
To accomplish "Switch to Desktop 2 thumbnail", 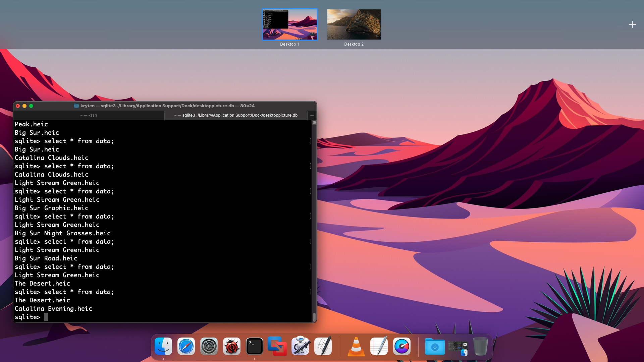I will click(x=354, y=24).
